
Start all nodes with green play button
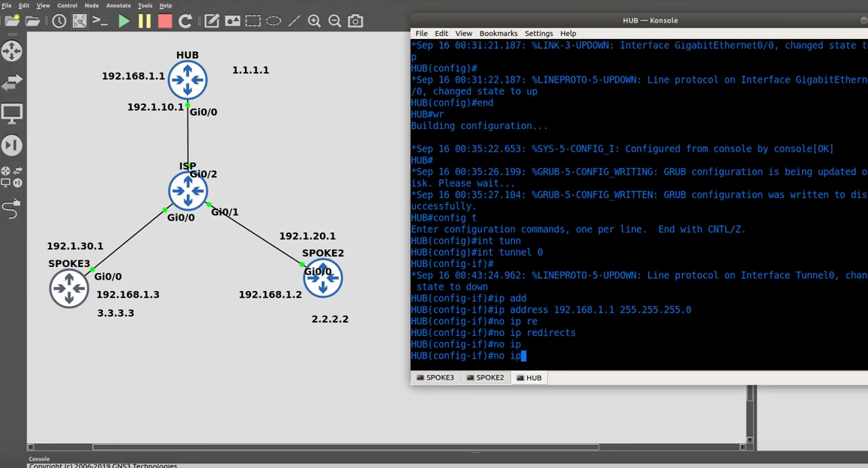(x=124, y=21)
